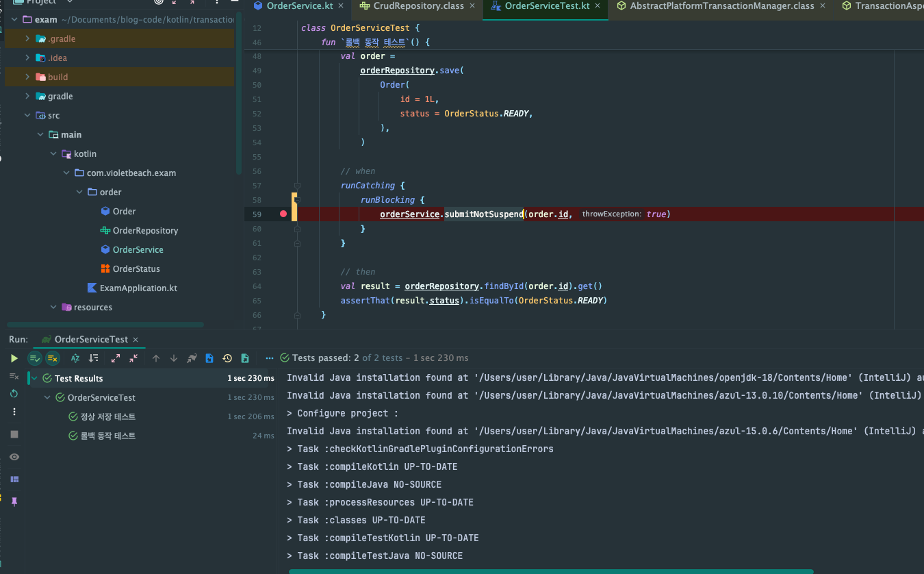Open horizontal three-dot test runner options

tap(270, 358)
